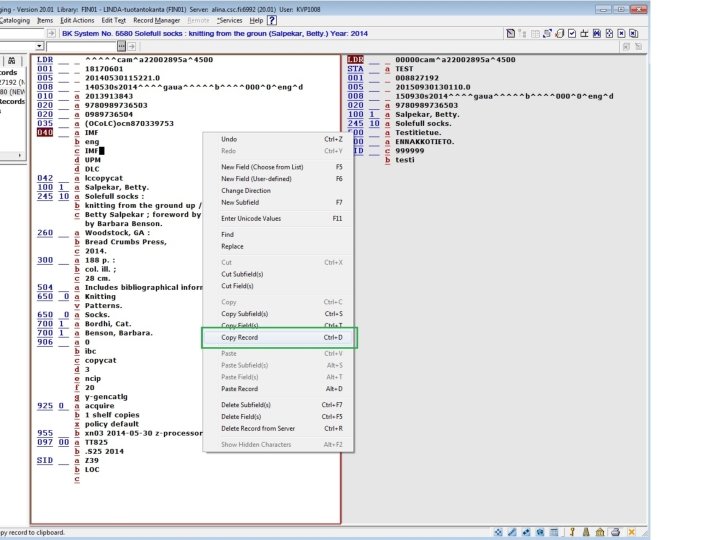Click the close record X icon
Image resolution: width=720 pixels, height=540 pixels.
point(621,34)
